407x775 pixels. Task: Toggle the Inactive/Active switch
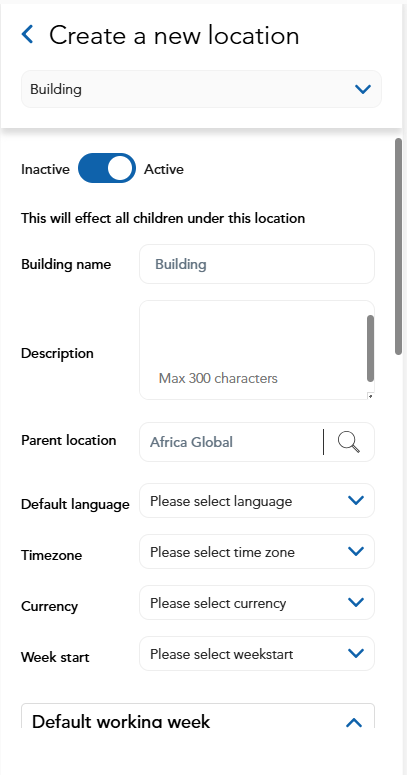(107, 168)
